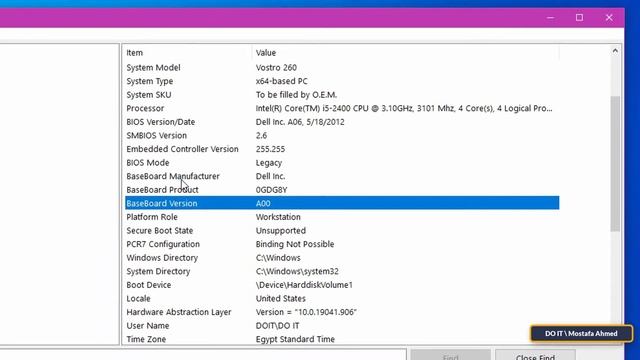Click the x64-based PC value
Image resolution: width=640 pixels, height=360 pixels.
pyautogui.click(x=282, y=81)
